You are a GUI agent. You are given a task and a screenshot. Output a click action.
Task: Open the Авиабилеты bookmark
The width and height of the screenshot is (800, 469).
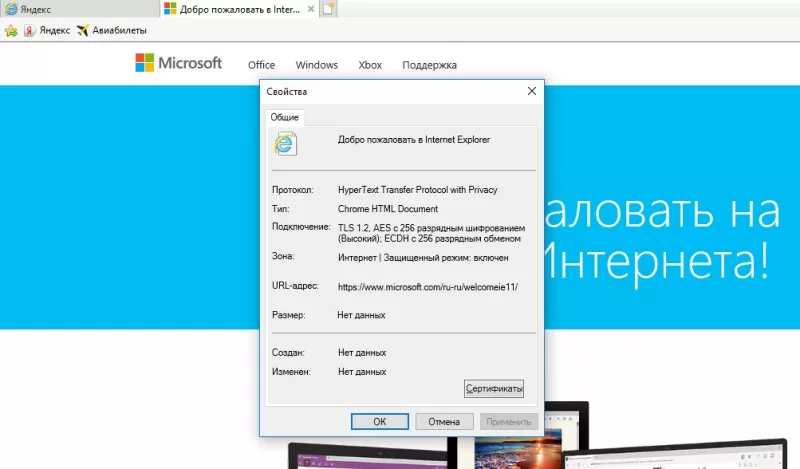click(112, 31)
